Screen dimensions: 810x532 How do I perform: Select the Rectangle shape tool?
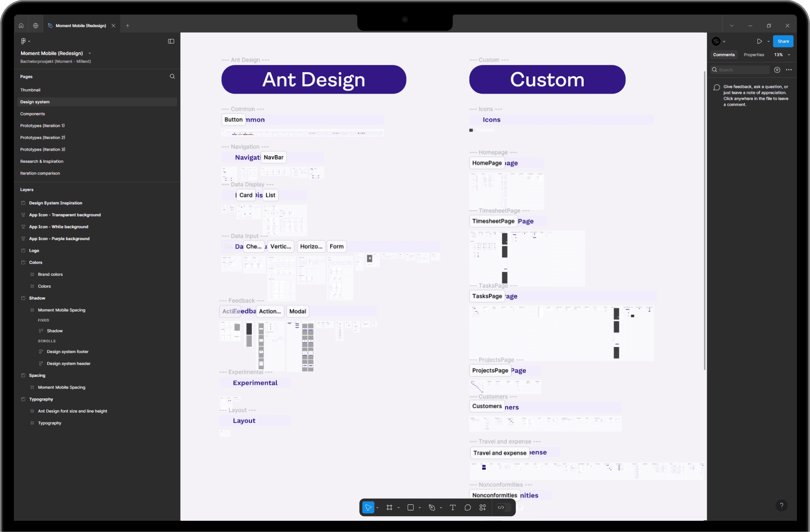[x=410, y=507]
